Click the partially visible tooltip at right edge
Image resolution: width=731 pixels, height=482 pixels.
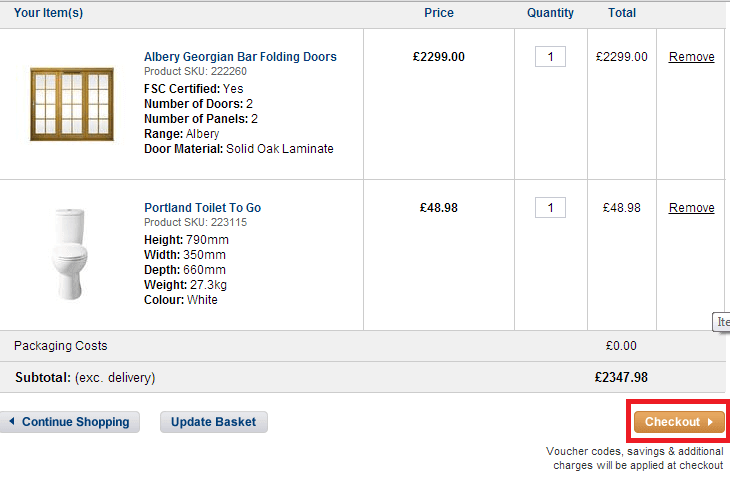(x=722, y=322)
